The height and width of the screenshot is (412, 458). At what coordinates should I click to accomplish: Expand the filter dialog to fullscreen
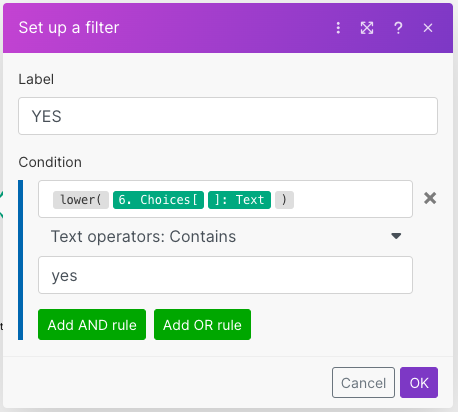point(367,28)
